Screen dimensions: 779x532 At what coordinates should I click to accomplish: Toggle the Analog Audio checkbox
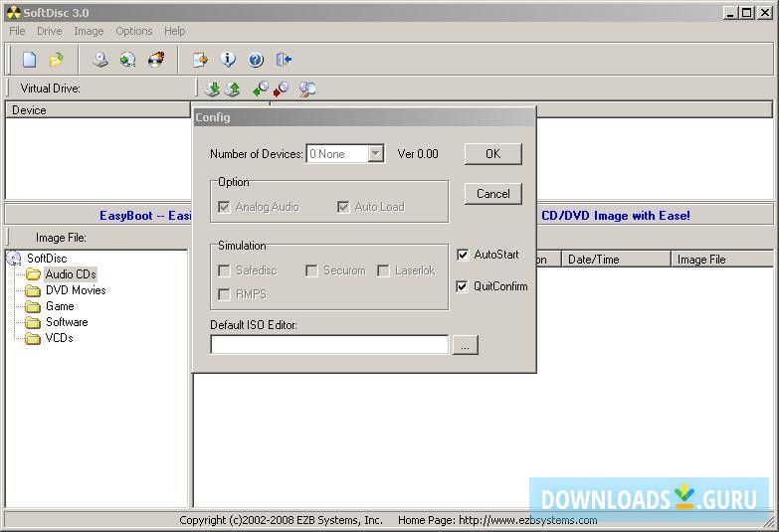click(x=224, y=207)
